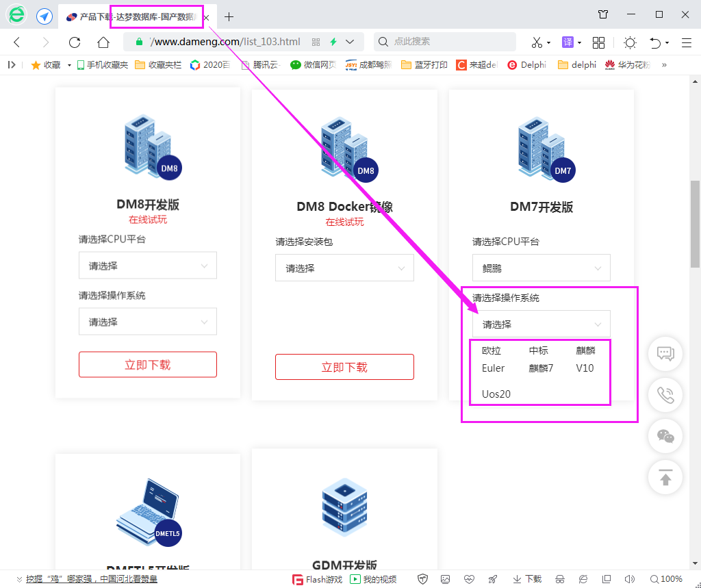Click the WeChat floating icon

pos(665,436)
